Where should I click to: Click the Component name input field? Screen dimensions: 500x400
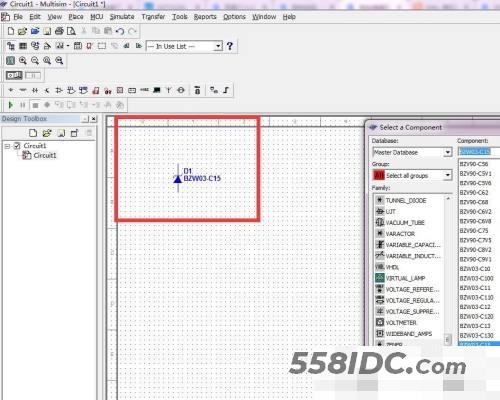pos(479,152)
